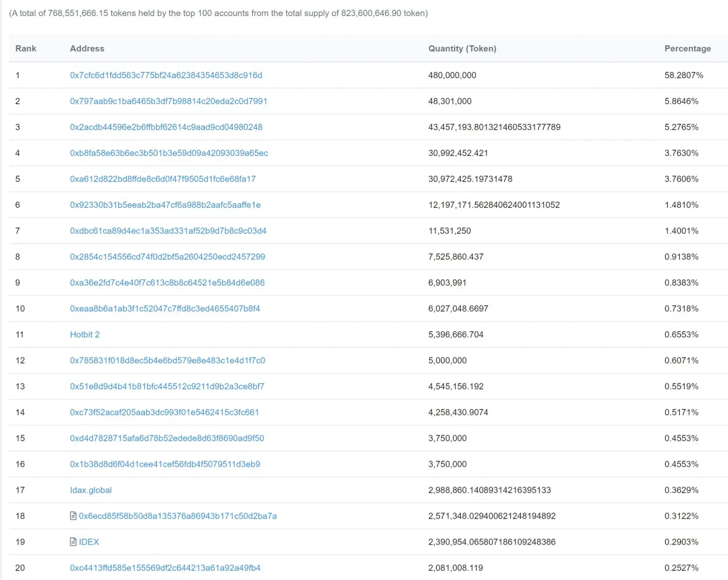Select quantity 2,988,860.14089314216395133
Screen dimensions: 728x580
click(x=490, y=490)
